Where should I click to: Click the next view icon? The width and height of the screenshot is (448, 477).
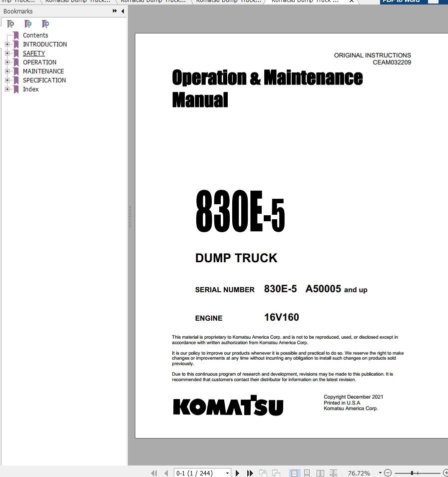tap(276, 473)
